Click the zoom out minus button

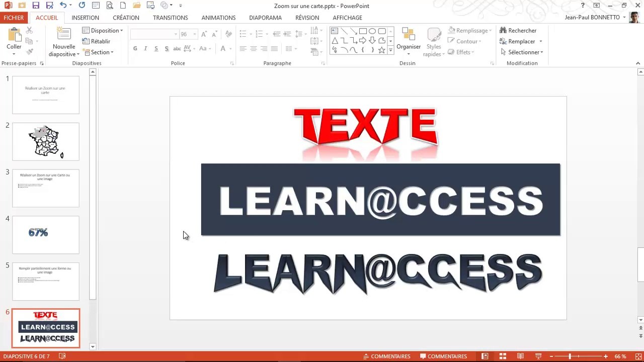(x=551, y=356)
